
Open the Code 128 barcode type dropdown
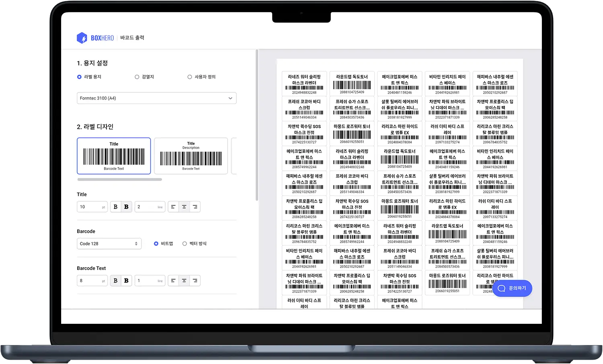click(109, 243)
